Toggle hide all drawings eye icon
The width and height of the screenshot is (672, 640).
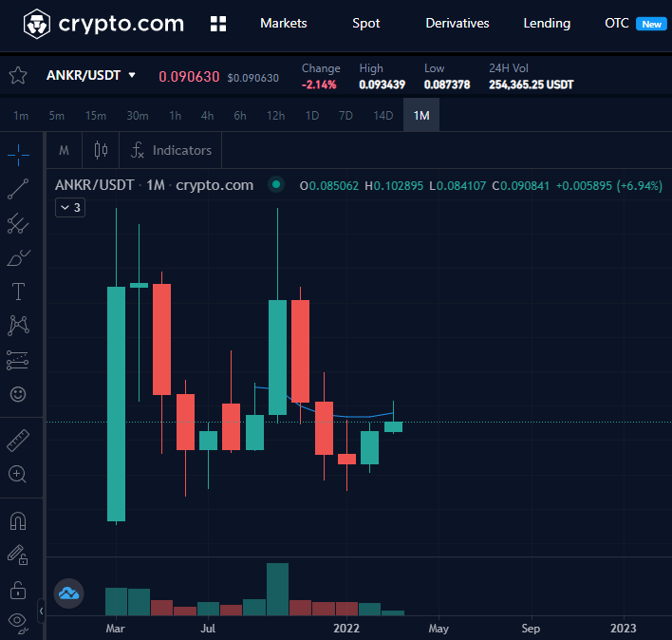[18, 622]
